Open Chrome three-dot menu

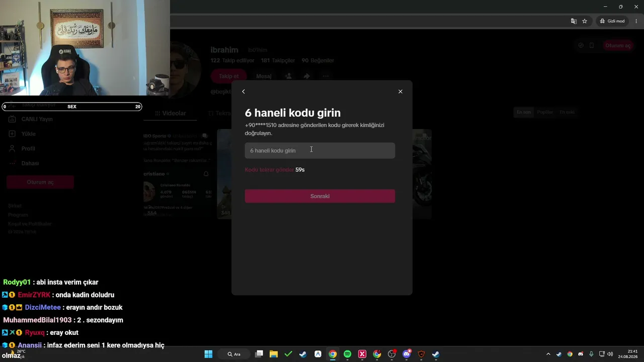click(636, 21)
